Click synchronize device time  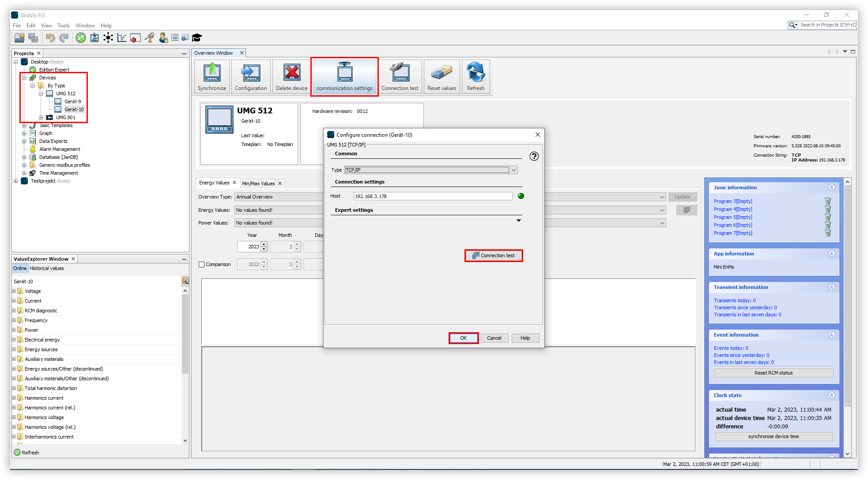click(773, 436)
